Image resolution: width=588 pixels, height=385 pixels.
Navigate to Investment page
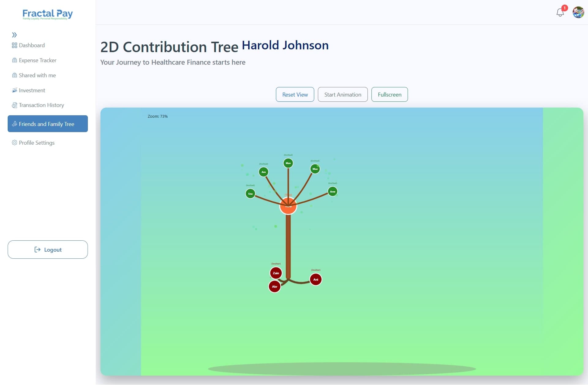32,90
